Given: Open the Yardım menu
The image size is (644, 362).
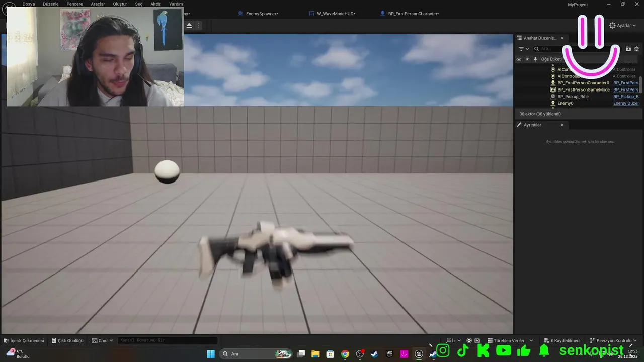Looking at the screenshot, I should pos(176,4).
